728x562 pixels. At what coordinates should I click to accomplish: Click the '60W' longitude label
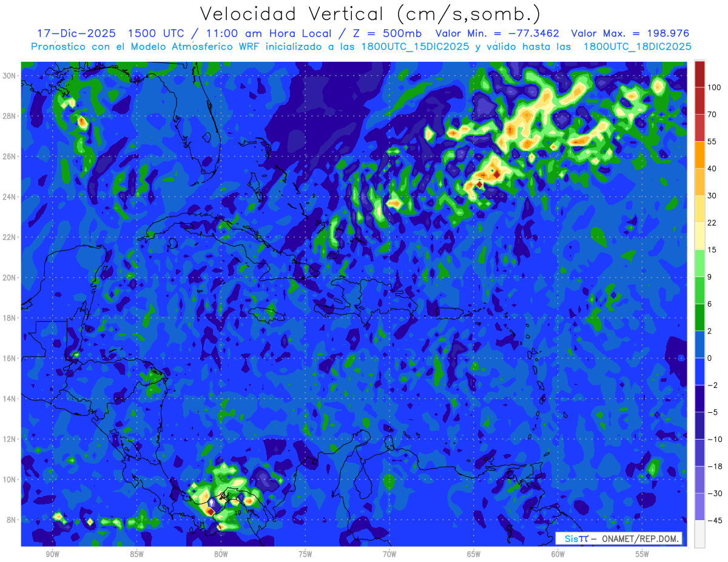558,554
